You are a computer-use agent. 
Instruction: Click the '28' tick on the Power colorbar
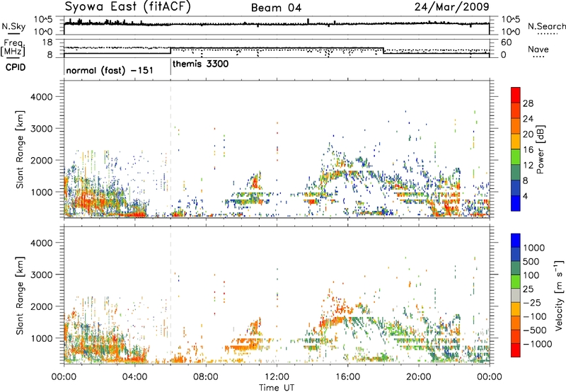coord(528,103)
